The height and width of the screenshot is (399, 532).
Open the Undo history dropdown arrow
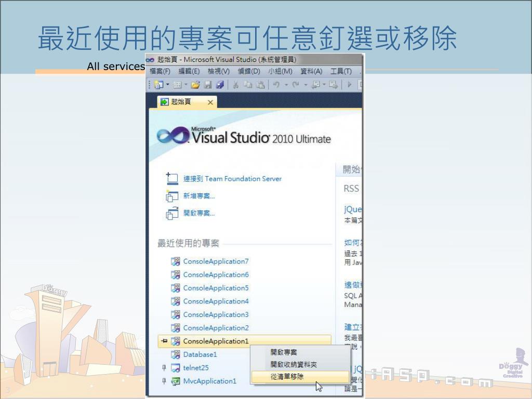pos(286,85)
